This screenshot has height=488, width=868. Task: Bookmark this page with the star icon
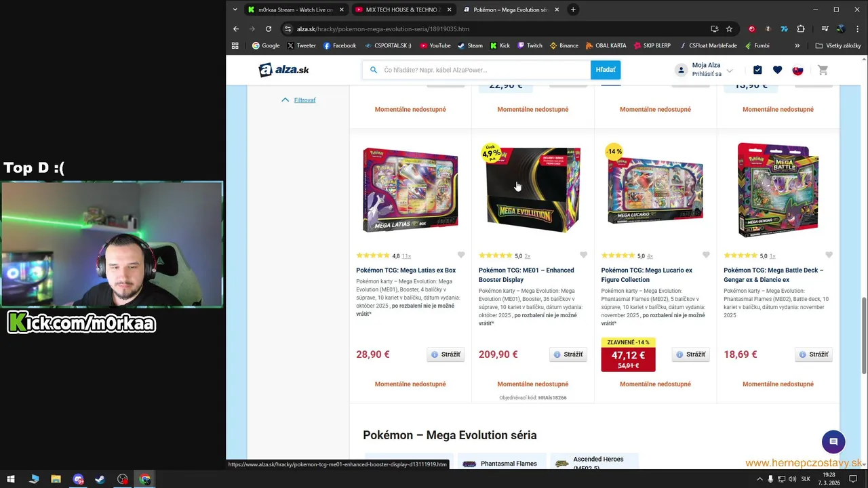tap(729, 29)
